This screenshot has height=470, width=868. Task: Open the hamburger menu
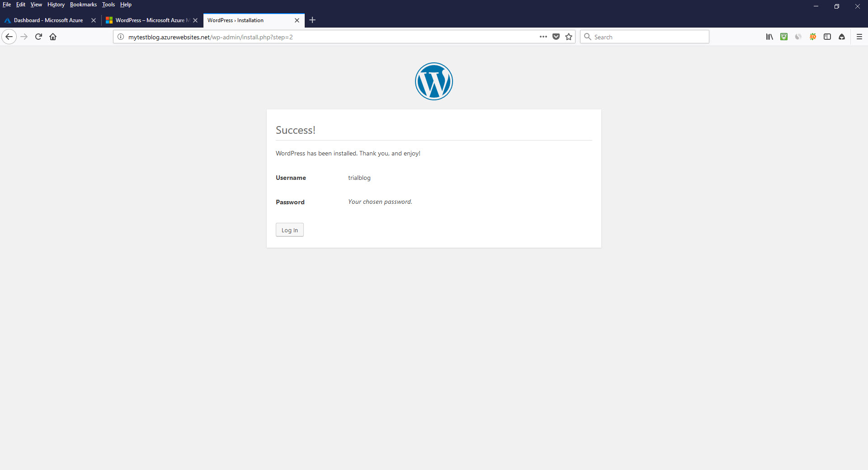(x=860, y=37)
